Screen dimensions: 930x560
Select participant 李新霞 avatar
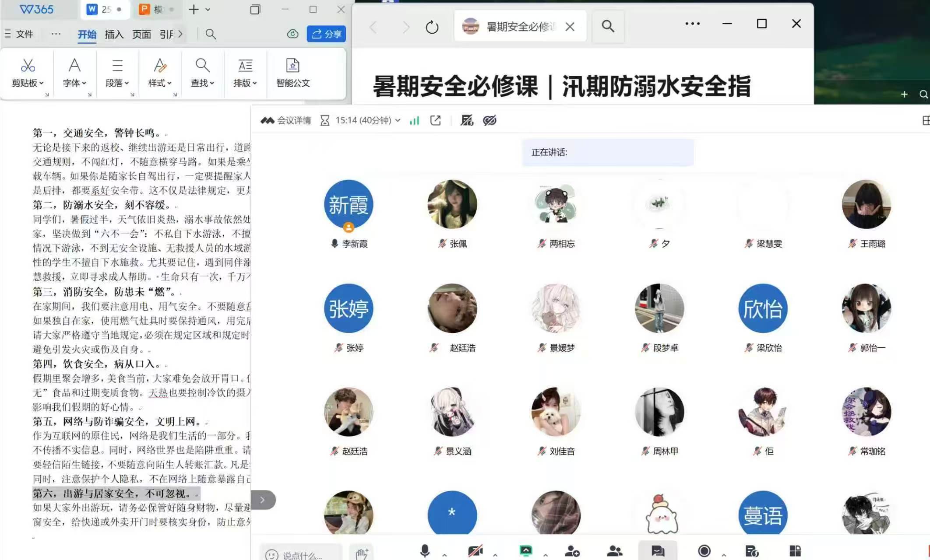[x=349, y=205]
